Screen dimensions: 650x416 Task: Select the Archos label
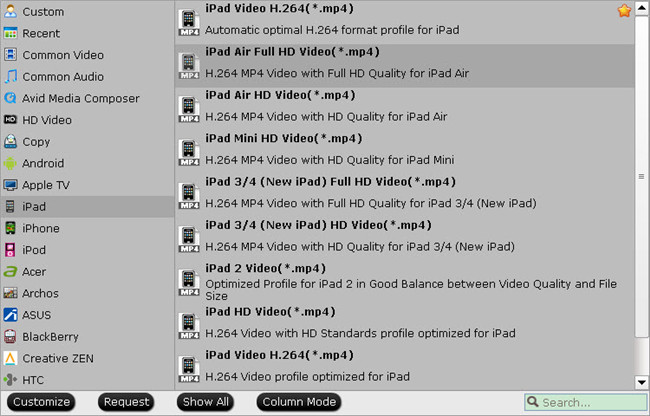click(40, 293)
